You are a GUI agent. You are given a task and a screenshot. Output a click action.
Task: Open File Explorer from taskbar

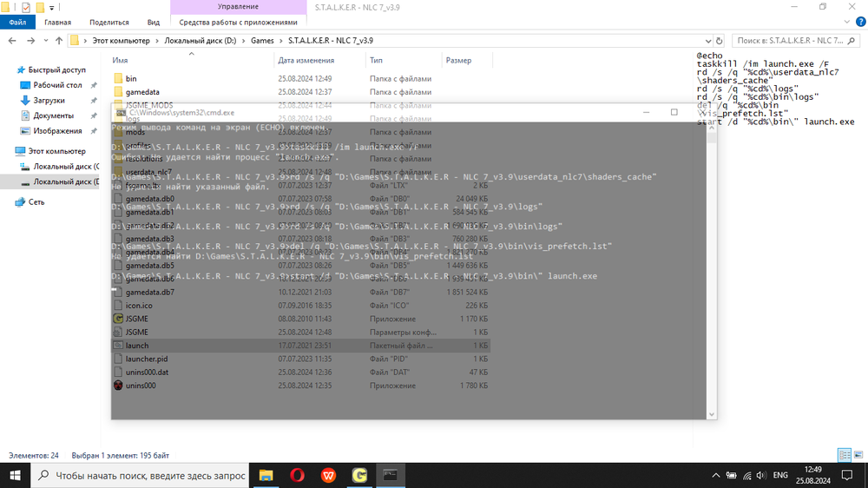(x=266, y=475)
